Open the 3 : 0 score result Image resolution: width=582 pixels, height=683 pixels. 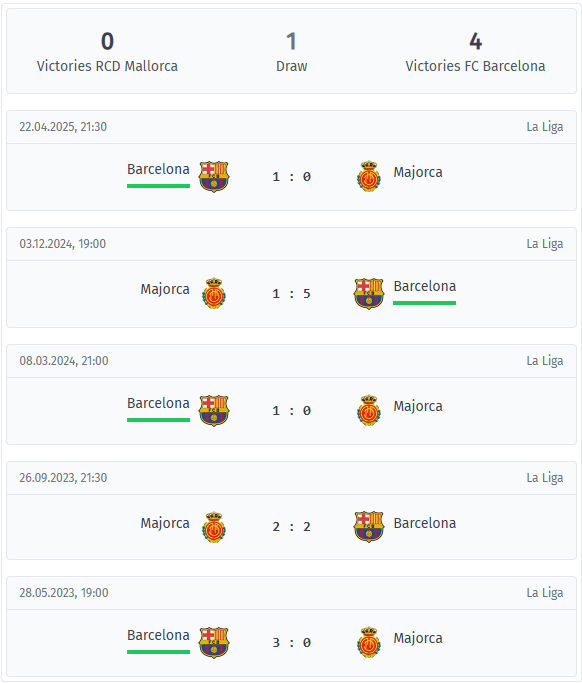tap(291, 642)
